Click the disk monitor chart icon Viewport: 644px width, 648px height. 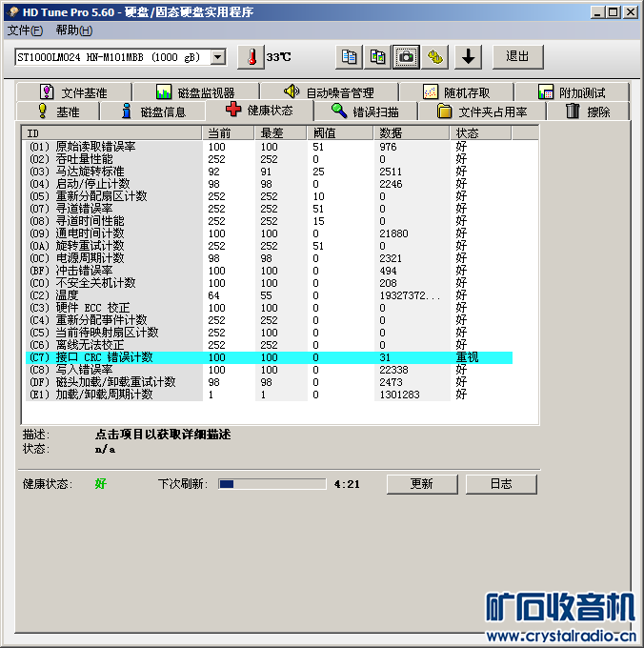click(x=164, y=91)
